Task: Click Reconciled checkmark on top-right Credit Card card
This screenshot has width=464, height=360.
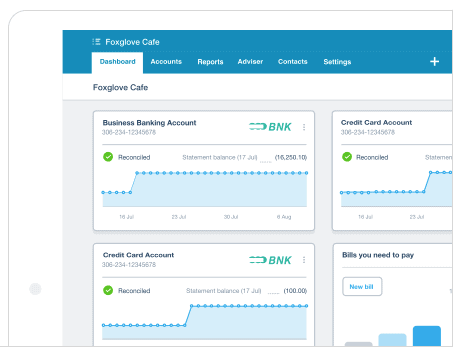Action: (347, 157)
